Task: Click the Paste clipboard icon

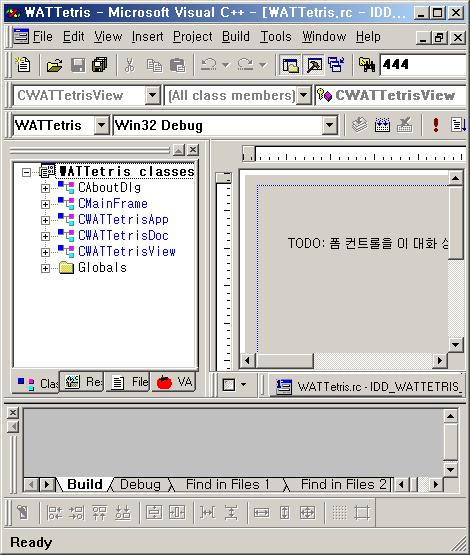Action: point(177,65)
